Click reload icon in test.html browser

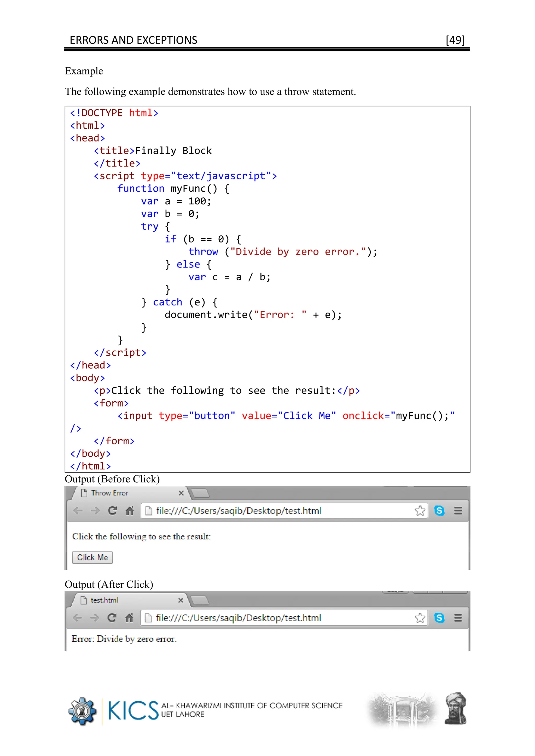point(112,618)
